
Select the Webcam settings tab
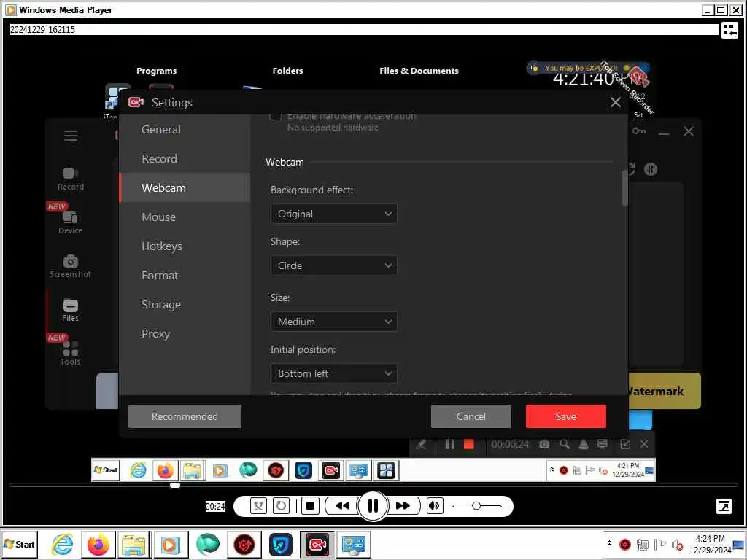click(x=185, y=187)
